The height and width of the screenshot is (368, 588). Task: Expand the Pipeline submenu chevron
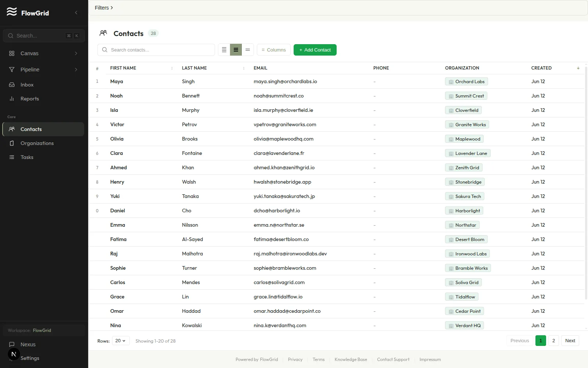(x=76, y=70)
